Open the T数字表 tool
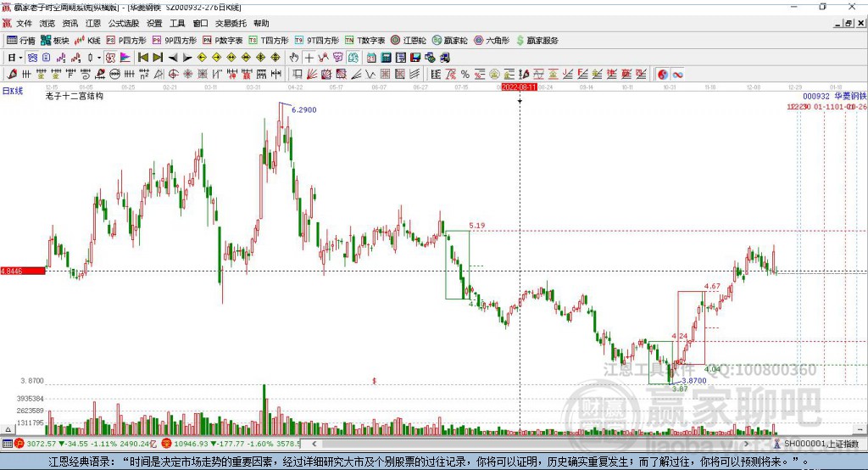 point(364,41)
